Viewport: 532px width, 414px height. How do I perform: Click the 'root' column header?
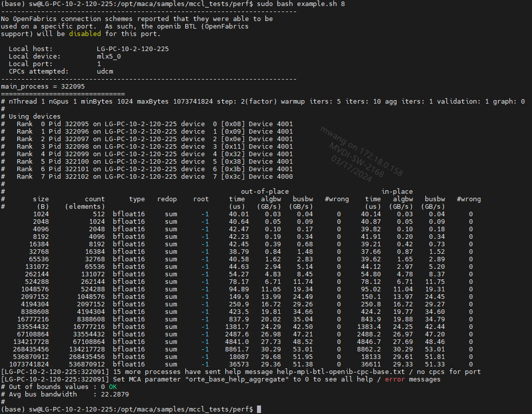[201, 199]
